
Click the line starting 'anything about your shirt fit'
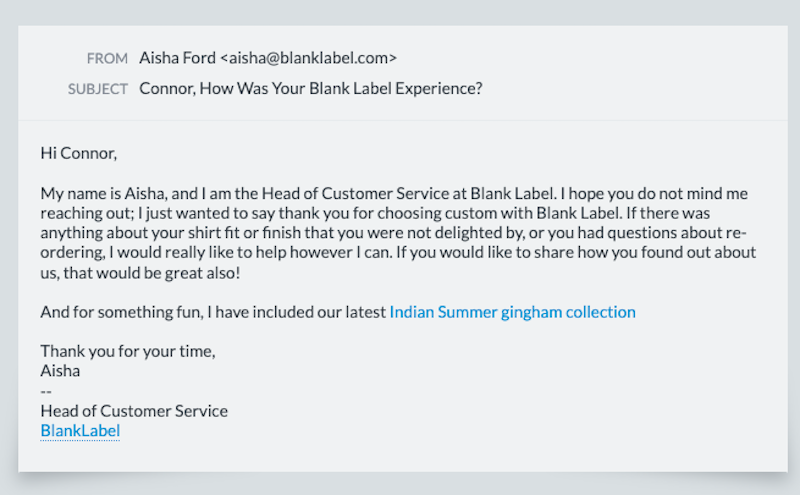pyautogui.click(x=393, y=233)
